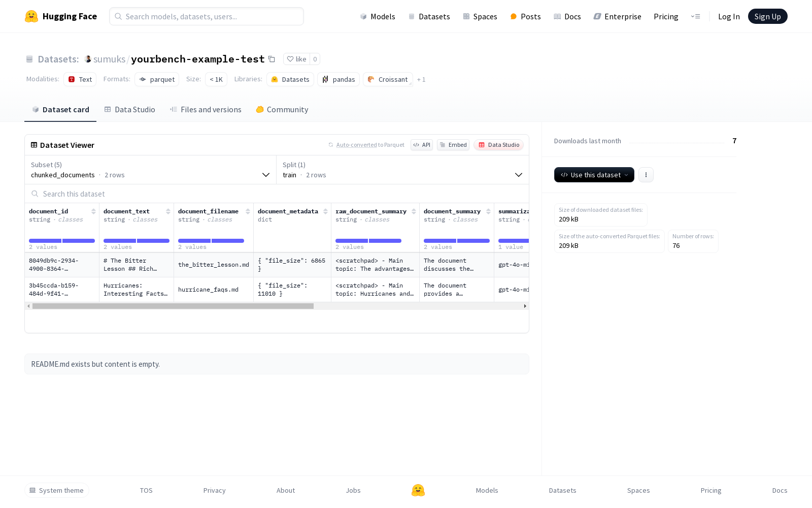Click the footer Hugging Face emoji icon

tap(418, 490)
